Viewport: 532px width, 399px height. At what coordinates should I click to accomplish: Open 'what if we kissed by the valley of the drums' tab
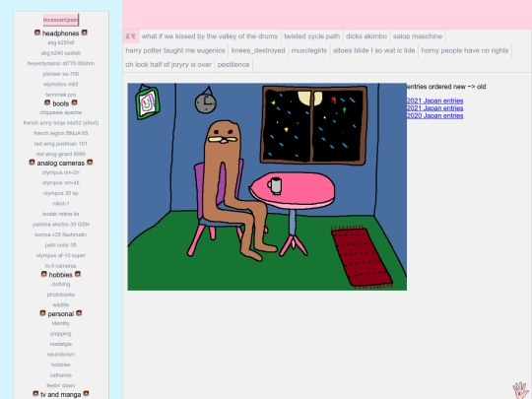(x=210, y=36)
